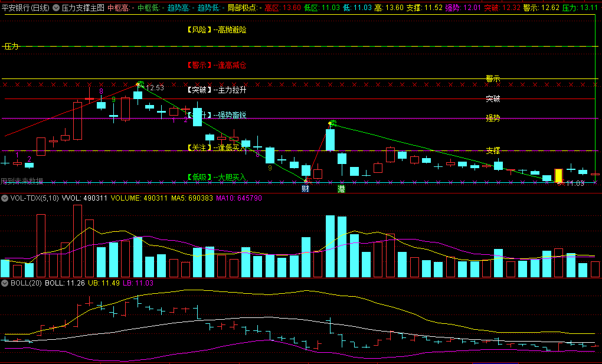The width and height of the screenshot is (602, 364).
Task: Click the 警示 line label at right
Action: point(493,78)
